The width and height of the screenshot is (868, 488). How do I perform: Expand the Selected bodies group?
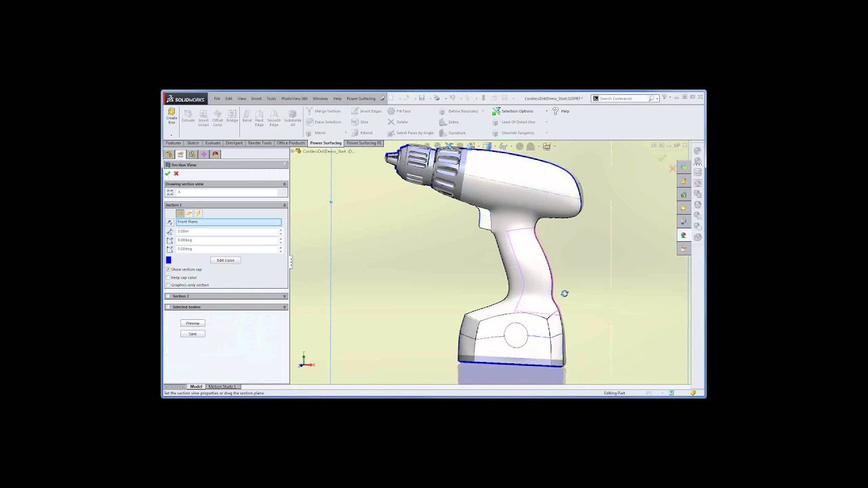(285, 307)
